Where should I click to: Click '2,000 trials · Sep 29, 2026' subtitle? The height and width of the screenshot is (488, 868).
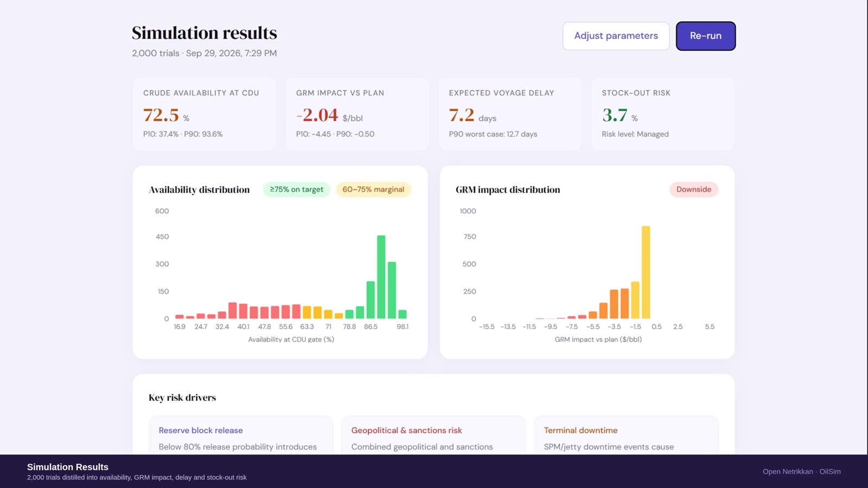tap(205, 53)
